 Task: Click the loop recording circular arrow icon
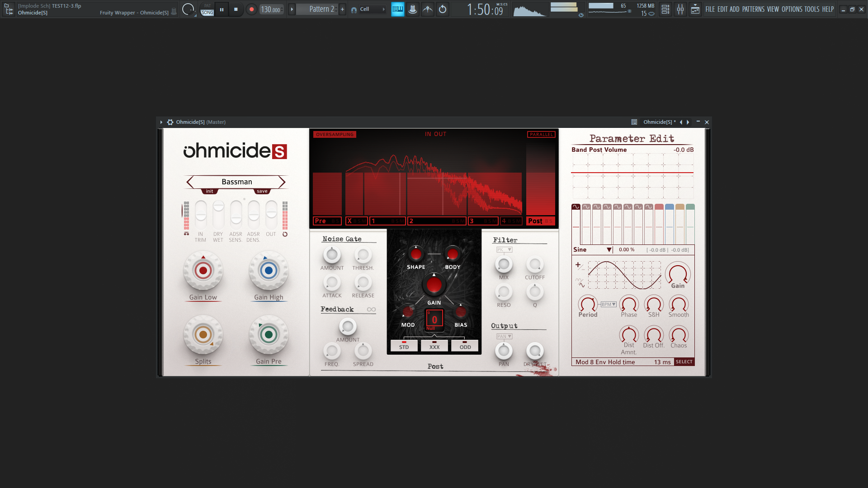[443, 9]
